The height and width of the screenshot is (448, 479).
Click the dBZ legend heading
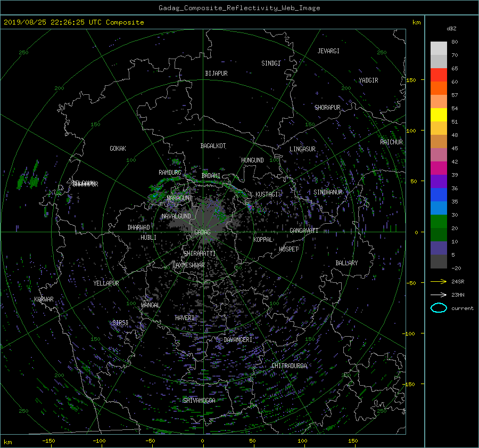coord(451,29)
